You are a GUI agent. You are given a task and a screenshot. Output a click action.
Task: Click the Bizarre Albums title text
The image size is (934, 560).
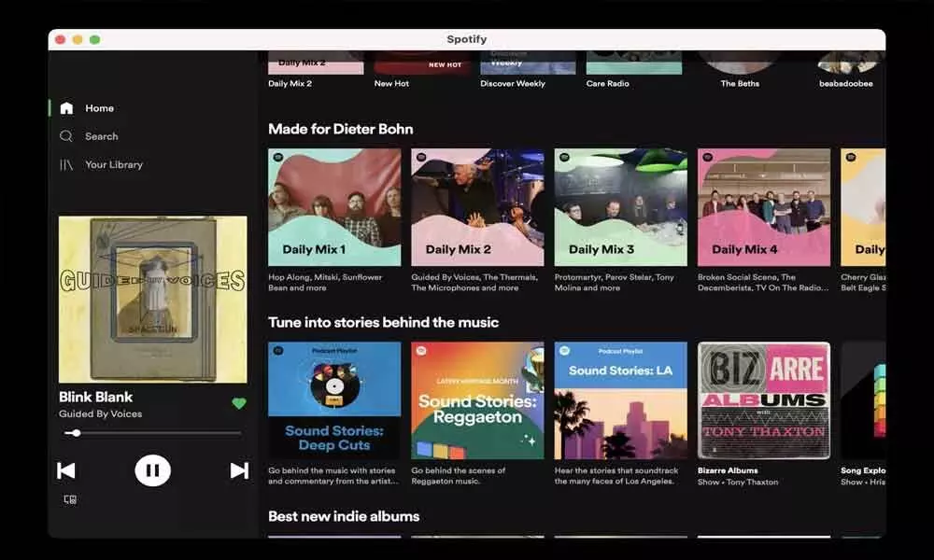click(728, 470)
